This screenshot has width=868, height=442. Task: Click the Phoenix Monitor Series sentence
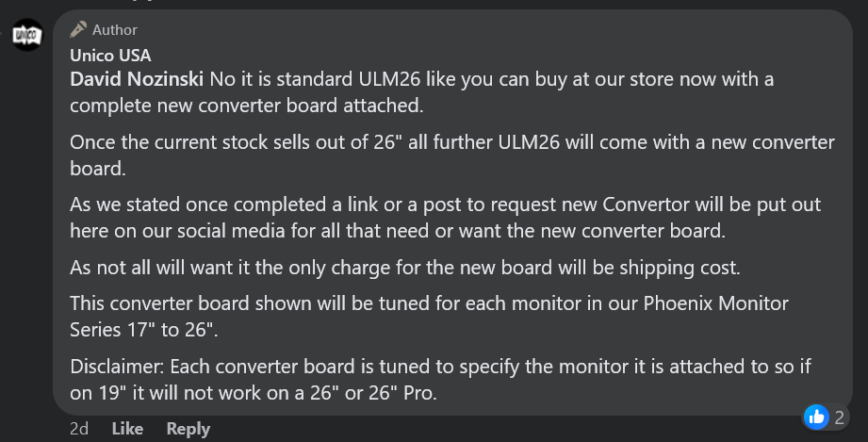(429, 317)
